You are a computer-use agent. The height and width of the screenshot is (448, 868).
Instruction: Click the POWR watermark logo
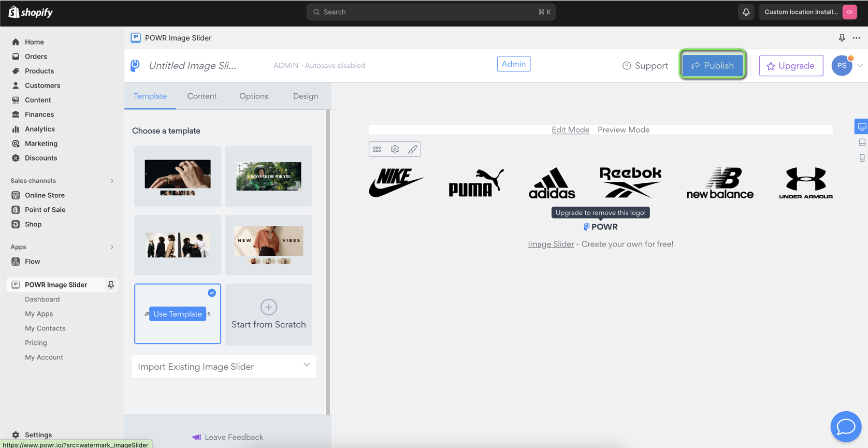pyautogui.click(x=601, y=227)
